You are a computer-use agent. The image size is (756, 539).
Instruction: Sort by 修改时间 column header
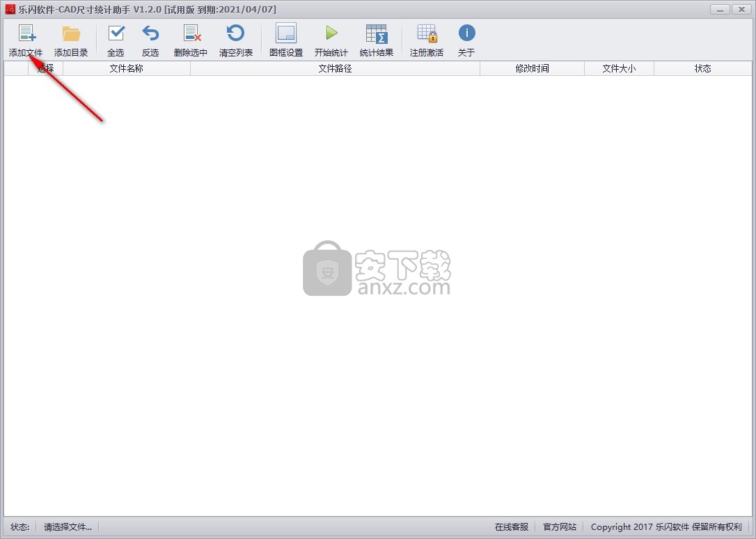pyautogui.click(x=533, y=68)
